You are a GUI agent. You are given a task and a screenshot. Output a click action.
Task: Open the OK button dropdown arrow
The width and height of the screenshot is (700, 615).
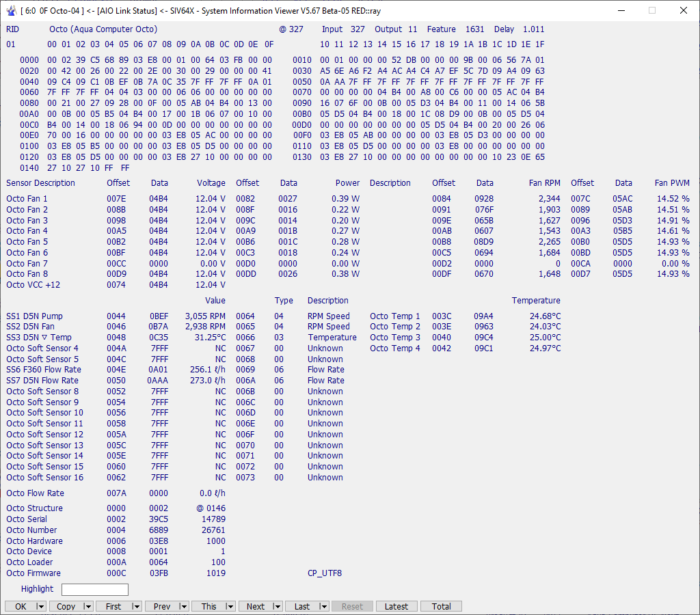tap(41, 606)
